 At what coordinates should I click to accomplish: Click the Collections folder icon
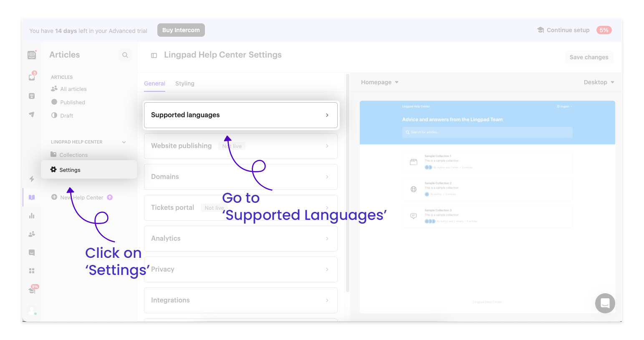(53, 154)
